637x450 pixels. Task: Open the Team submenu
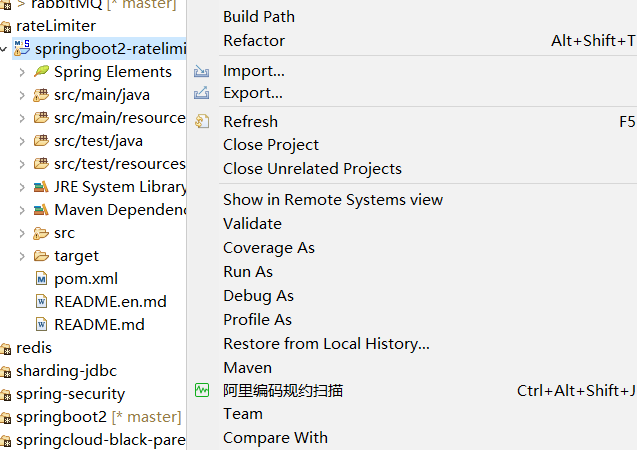click(243, 414)
